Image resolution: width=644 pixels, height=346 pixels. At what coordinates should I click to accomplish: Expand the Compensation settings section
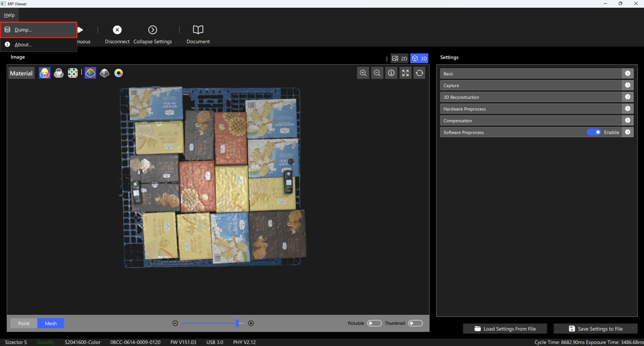click(x=536, y=120)
